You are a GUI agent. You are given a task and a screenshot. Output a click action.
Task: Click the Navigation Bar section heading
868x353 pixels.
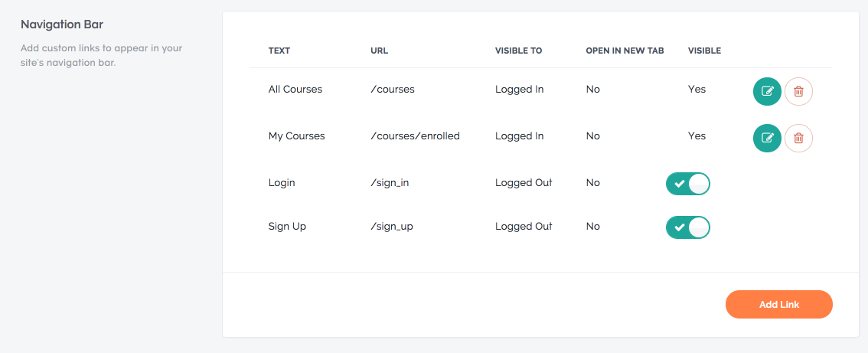62,25
